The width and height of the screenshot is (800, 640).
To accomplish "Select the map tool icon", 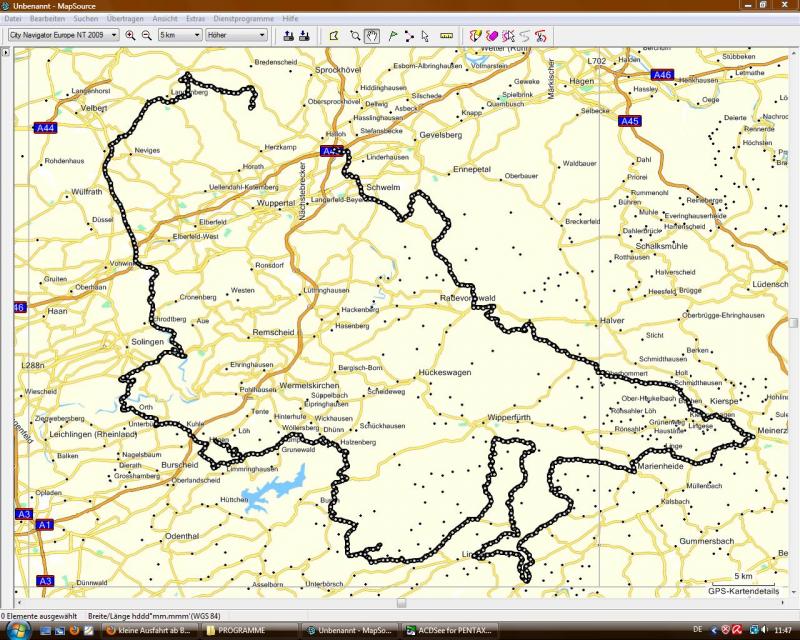I will [335, 35].
